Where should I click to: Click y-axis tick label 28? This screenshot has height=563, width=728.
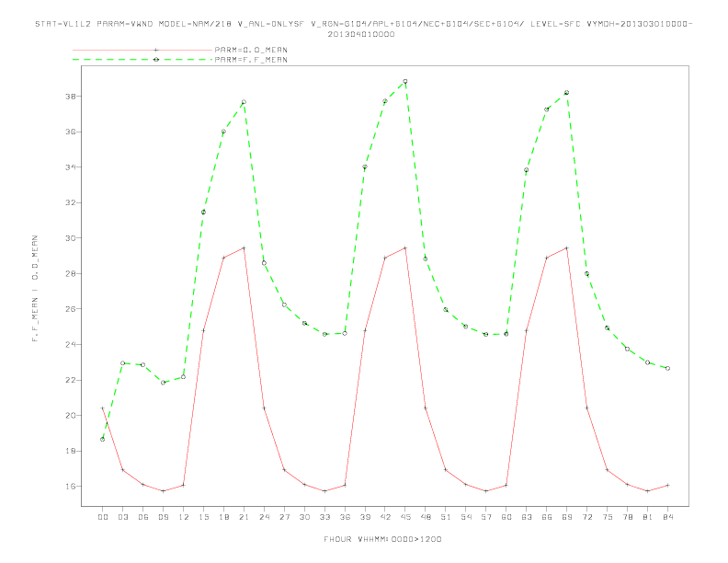71,273
